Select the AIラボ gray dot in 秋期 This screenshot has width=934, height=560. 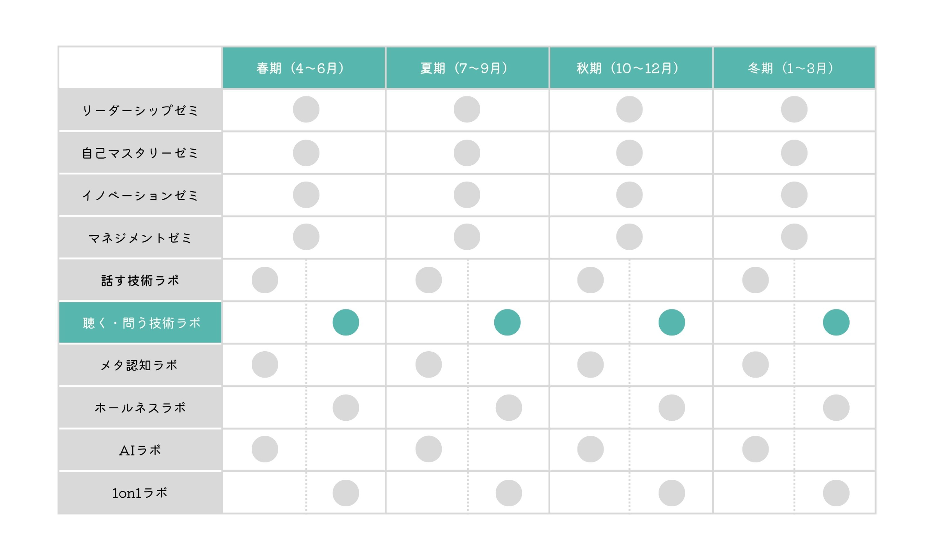click(590, 449)
